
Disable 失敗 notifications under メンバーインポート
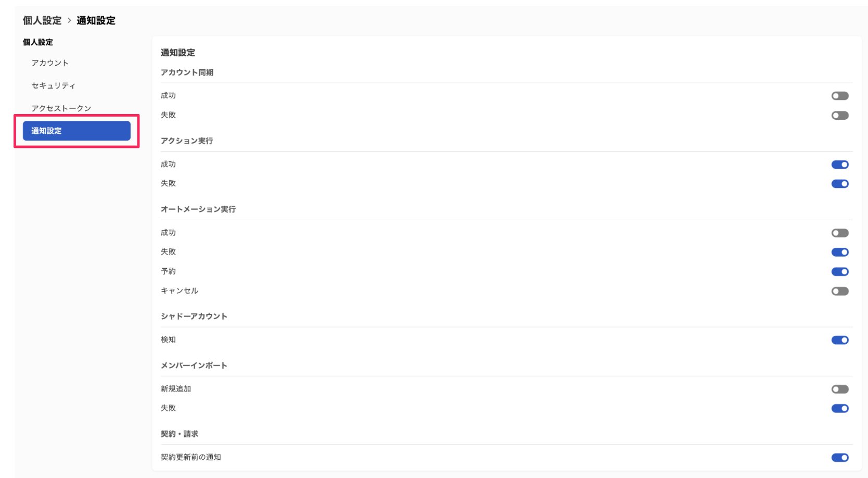pos(840,408)
